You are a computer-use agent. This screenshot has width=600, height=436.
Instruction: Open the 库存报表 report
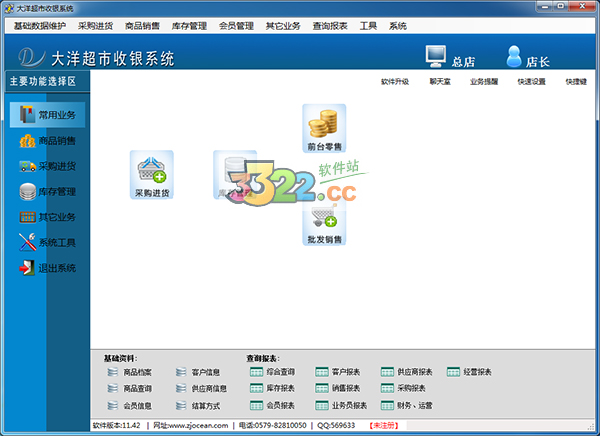(272, 388)
